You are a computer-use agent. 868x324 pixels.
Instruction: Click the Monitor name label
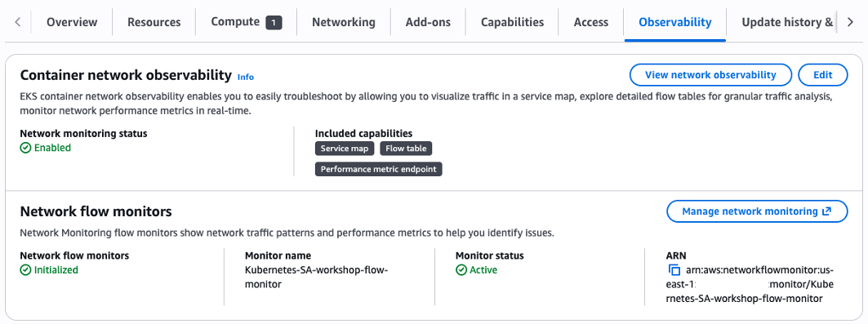278,256
